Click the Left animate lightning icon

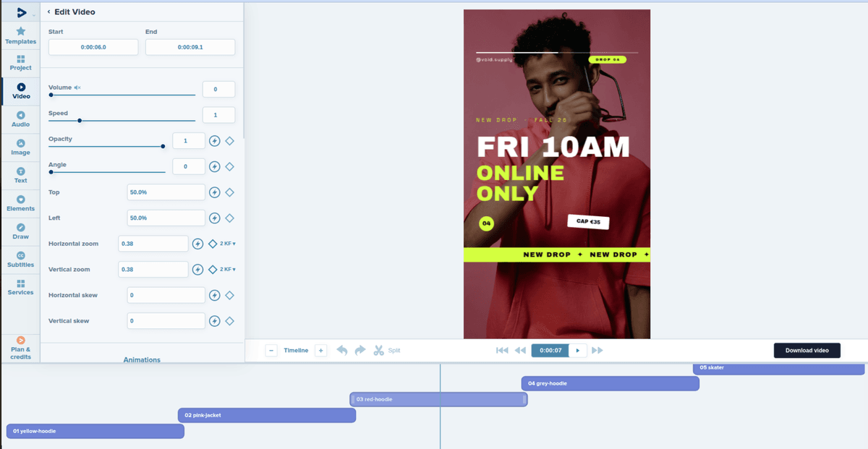pyautogui.click(x=214, y=218)
